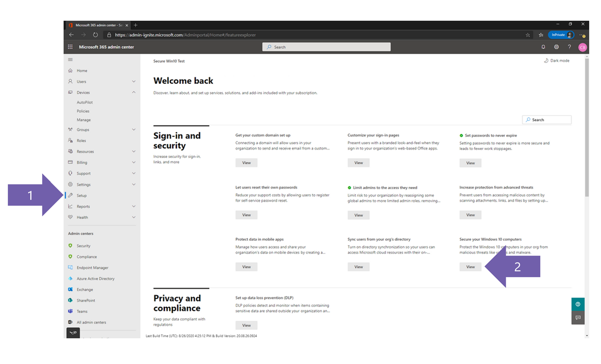Click the browser address bar URL
Screen dimensions: 601x364
click(185, 35)
